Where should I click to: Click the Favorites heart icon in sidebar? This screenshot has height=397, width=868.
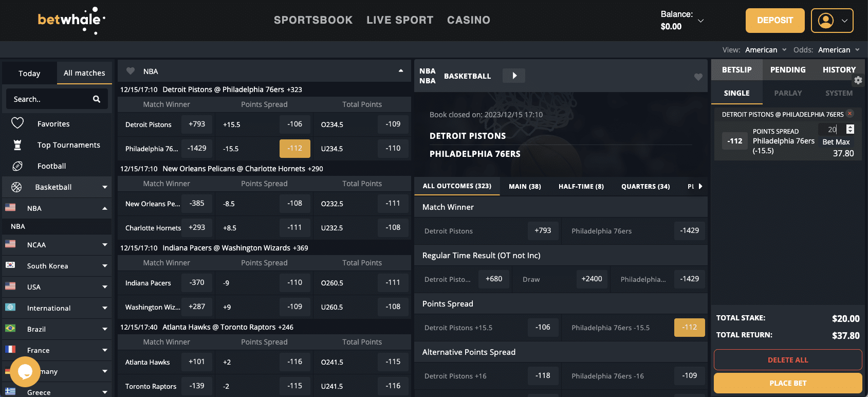(17, 123)
